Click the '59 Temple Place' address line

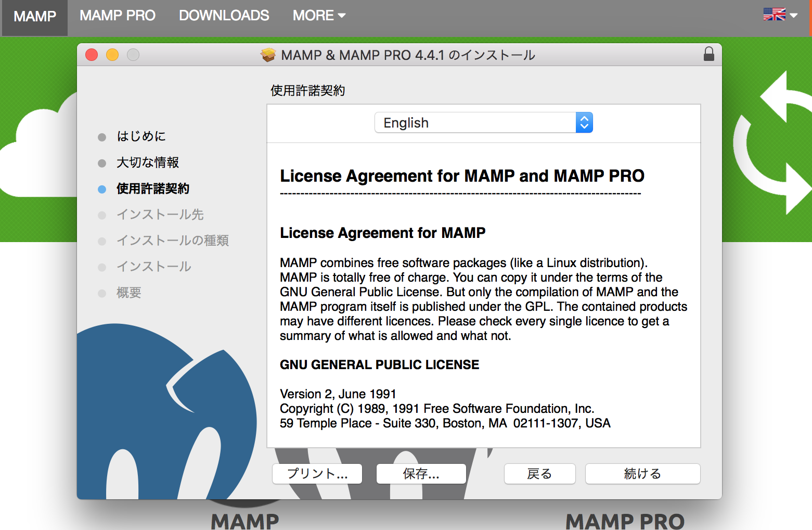445,423
